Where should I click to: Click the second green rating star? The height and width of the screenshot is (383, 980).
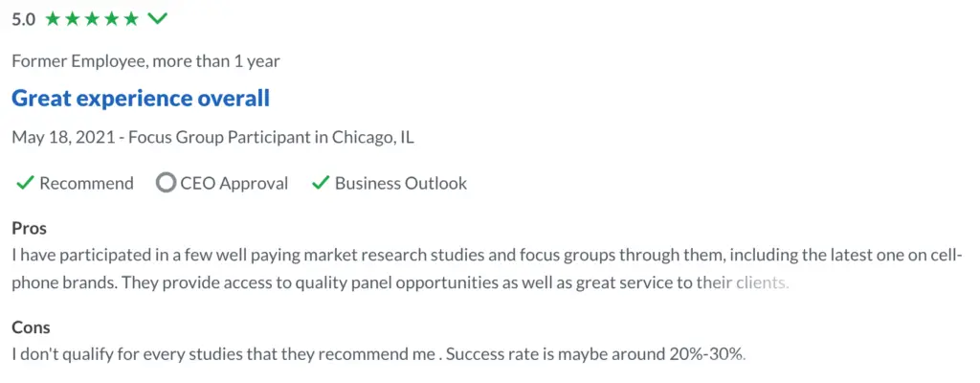point(73,19)
